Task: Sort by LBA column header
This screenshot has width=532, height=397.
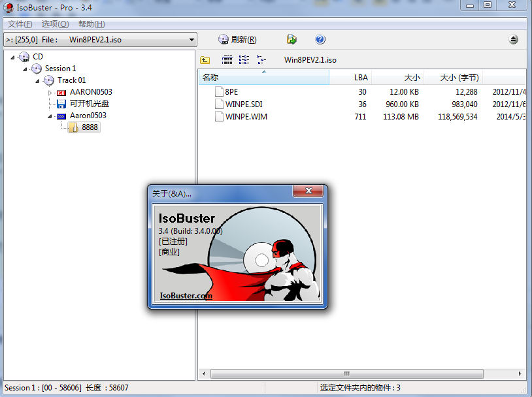Action: [350, 77]
